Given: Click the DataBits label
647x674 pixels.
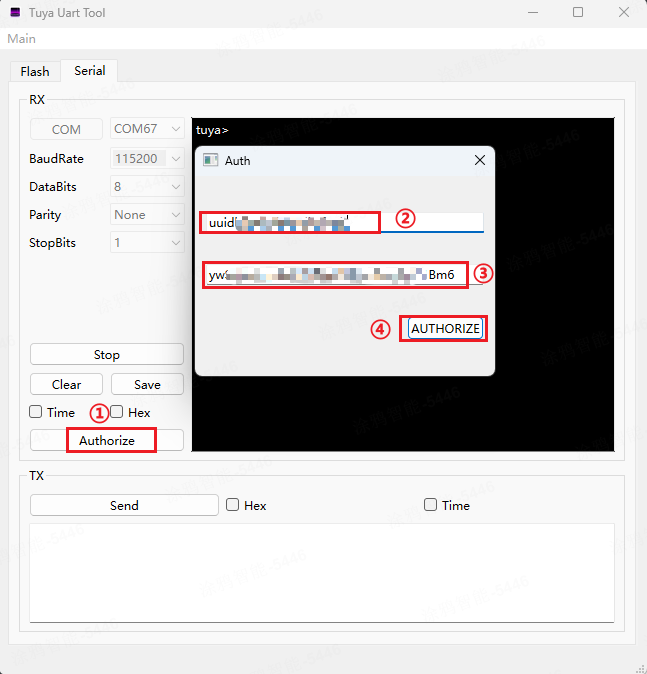Looking at the screenshot, I should 52,187.
